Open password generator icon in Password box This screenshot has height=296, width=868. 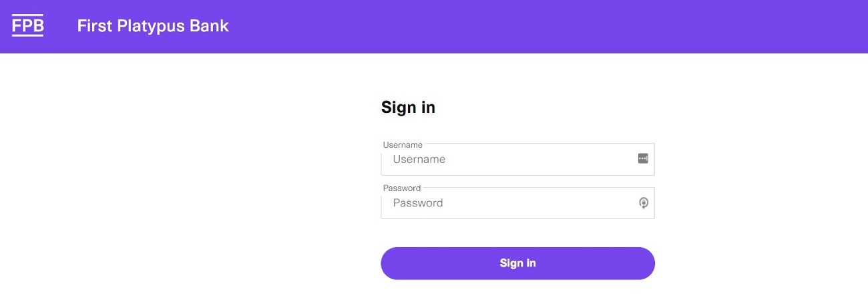click(644, 203)
